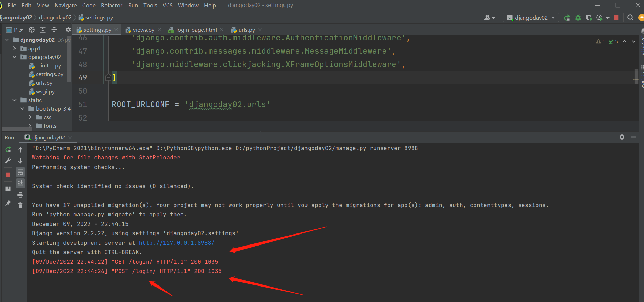Stop the running server from top toolbar

pyautogui.click(x=616, y=18)
